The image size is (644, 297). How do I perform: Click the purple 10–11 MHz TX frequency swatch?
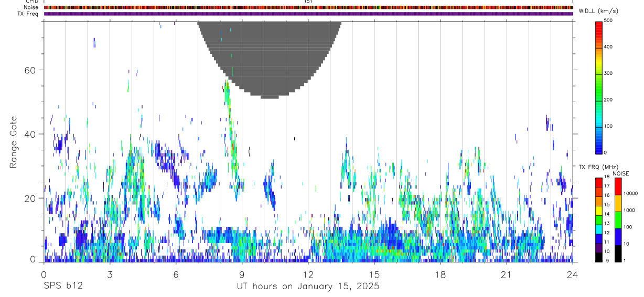point(598,248)
